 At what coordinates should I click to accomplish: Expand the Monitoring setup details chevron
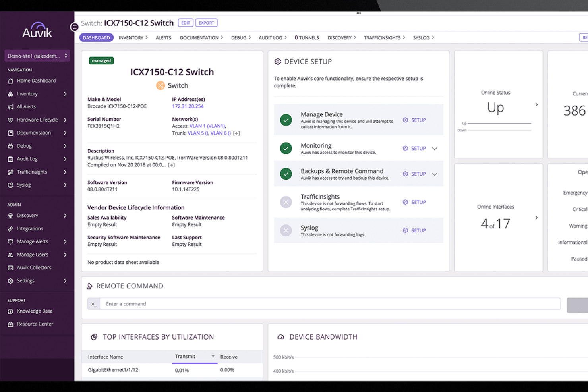[435, 148]
